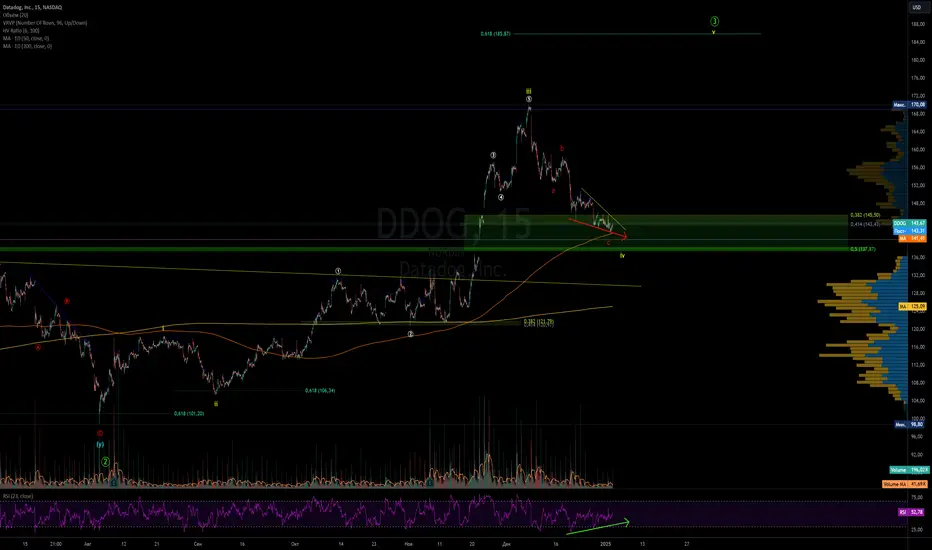Screen dimensions: 932x550
Task: Click the purple RSI 52,78 value label
Action: coord(912,512)
